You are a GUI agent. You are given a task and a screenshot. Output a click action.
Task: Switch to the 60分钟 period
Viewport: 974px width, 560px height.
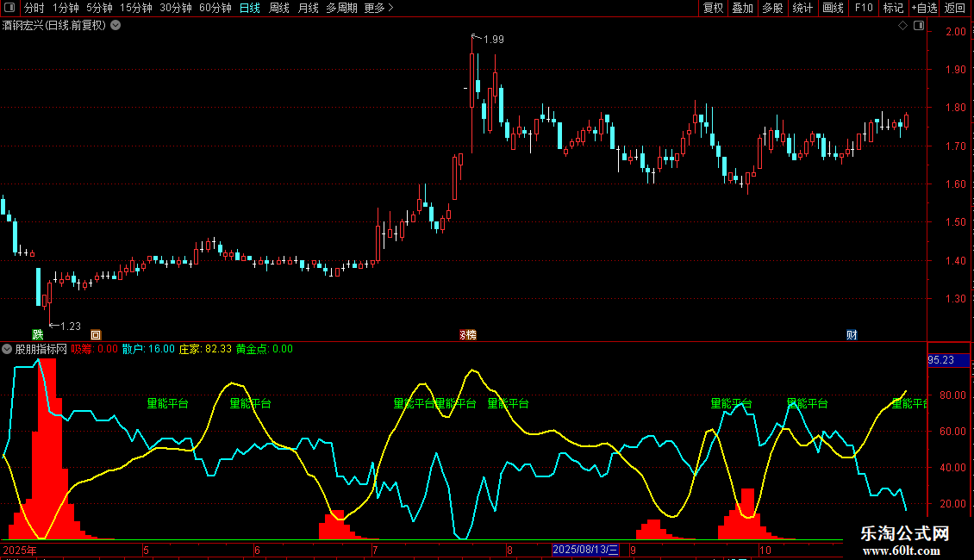click(215, 8)
